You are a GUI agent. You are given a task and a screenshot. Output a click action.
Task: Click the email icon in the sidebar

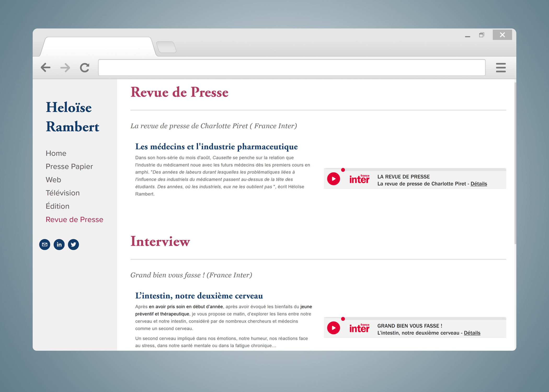point(45,244)
